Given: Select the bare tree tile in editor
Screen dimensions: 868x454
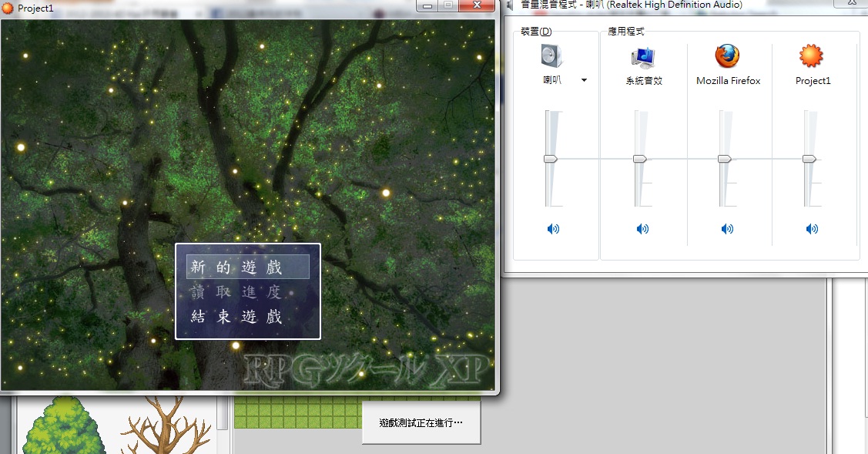Looking at the screenshot, I should (x=166, y=425).
